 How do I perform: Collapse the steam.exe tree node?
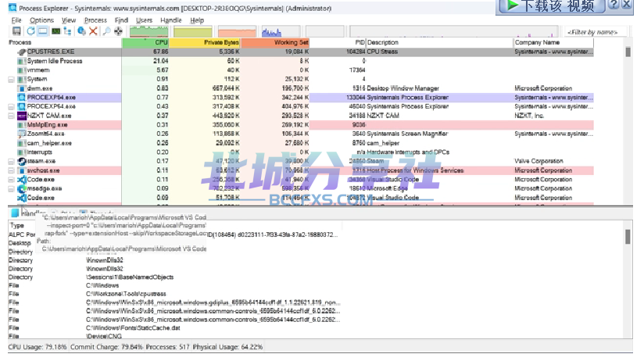click(11, 161)
